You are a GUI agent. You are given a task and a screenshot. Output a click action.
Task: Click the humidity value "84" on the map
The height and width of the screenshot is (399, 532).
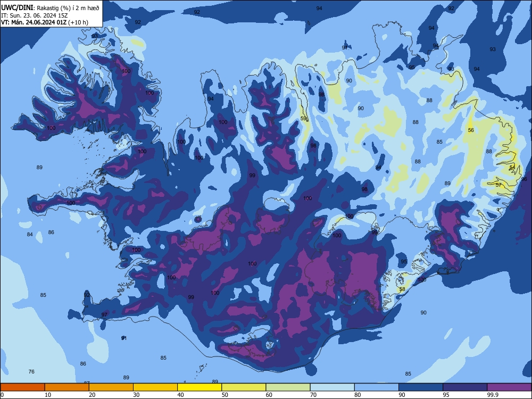(30, 235)
